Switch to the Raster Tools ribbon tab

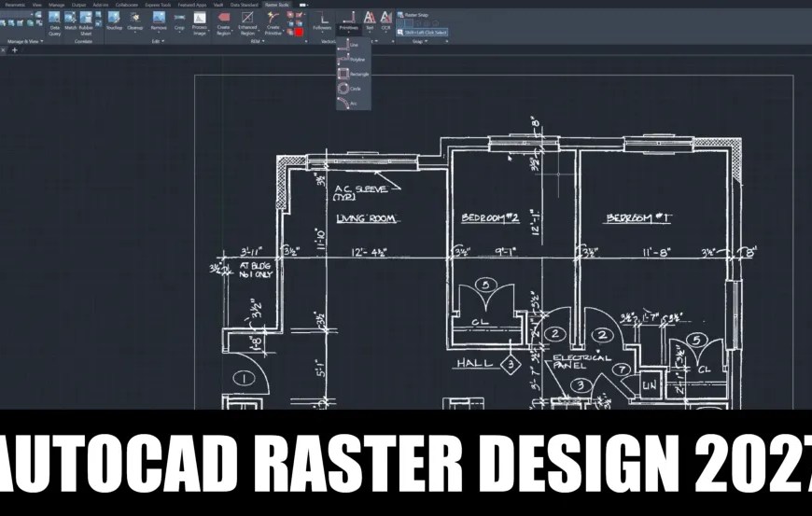point(277,5)
